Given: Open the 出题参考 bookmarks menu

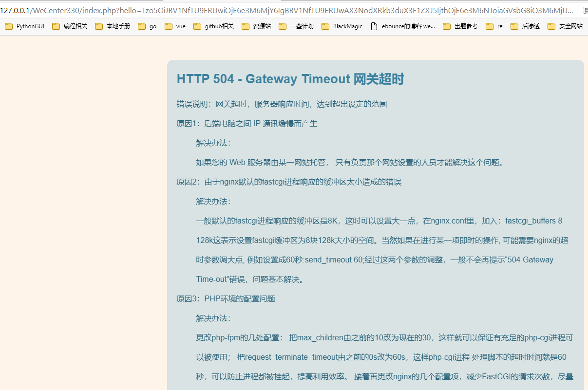Looking at the screenshot, I should (460, 26).
